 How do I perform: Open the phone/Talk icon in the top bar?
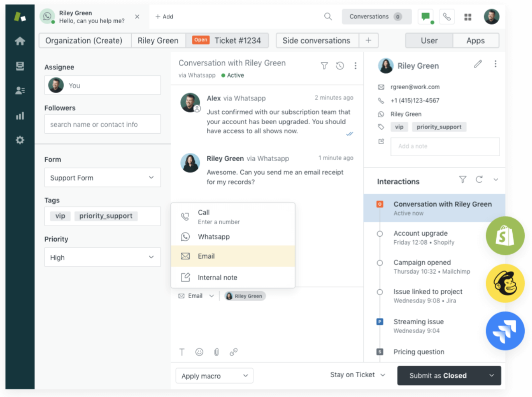[447, 16]
